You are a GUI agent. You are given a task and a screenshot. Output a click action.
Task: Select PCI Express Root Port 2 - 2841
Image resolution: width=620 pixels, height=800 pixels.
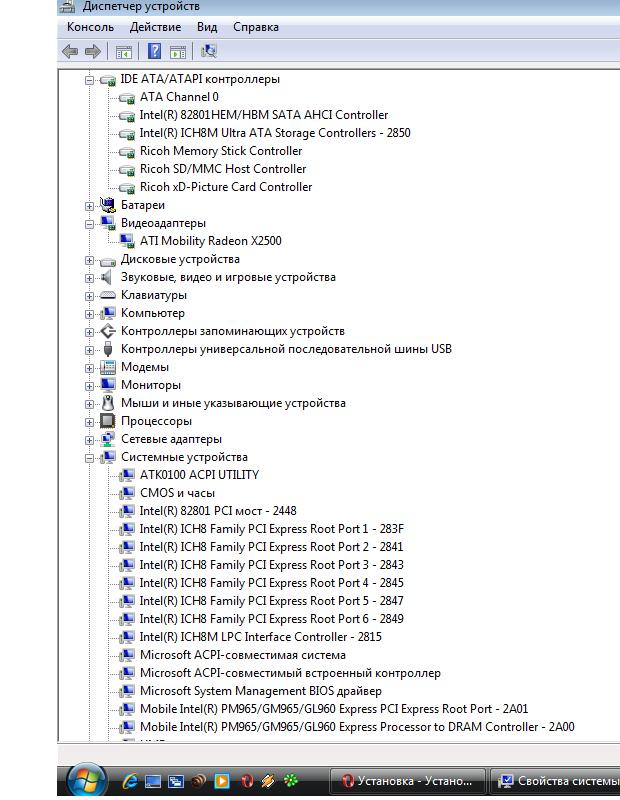[271, 547]
